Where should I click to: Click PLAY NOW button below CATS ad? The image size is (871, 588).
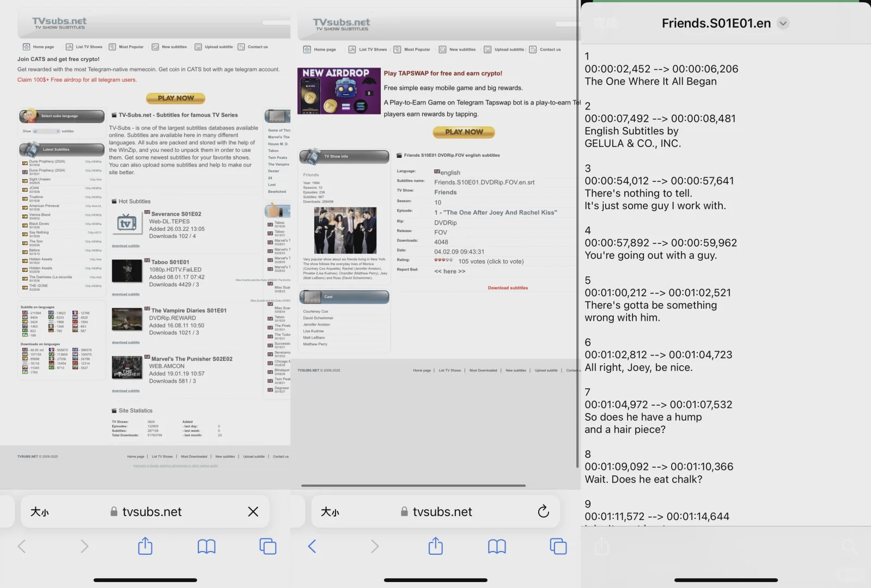[x=175, y=98]
